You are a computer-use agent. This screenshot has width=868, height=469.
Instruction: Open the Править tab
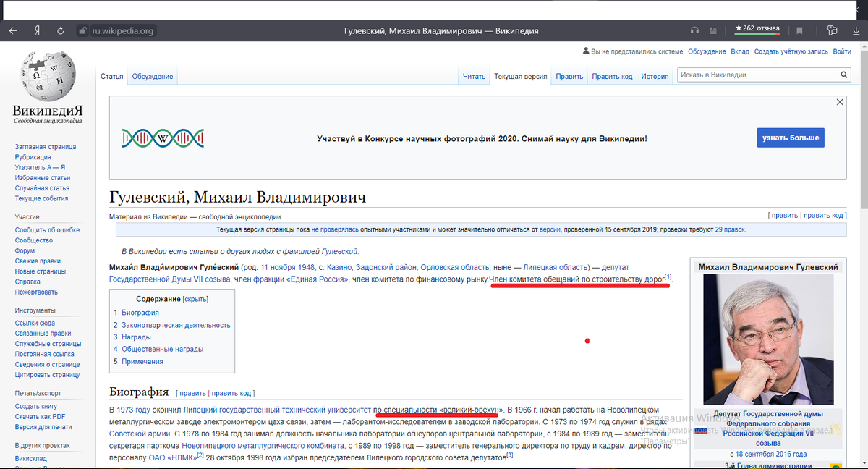[569, 76]
